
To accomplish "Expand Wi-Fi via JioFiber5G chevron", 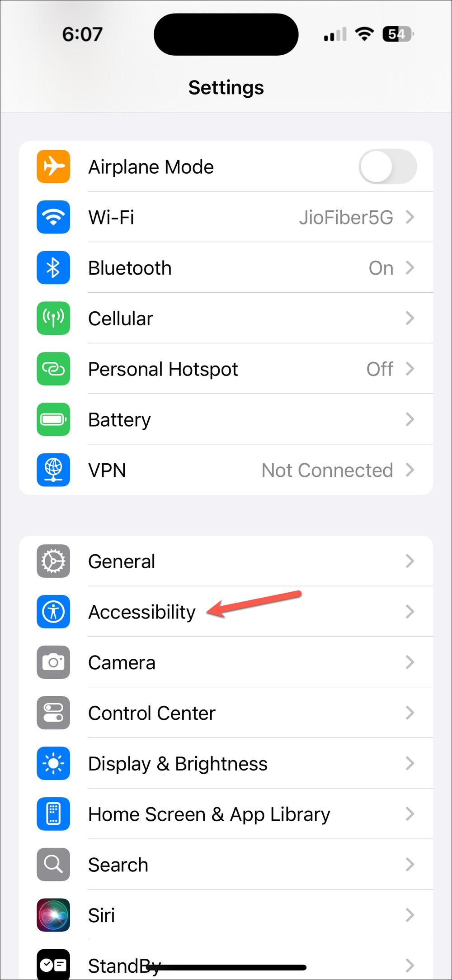I will (x=410, y=217).
